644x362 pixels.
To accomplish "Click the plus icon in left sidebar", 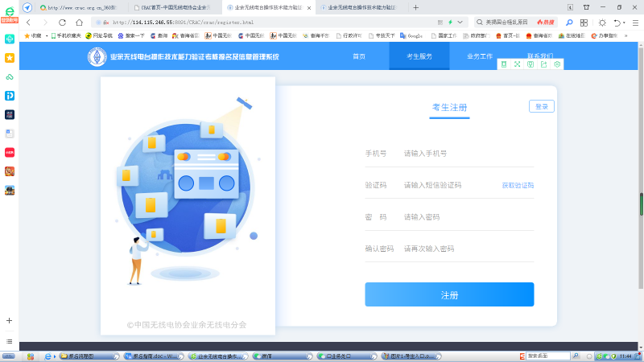I will 10,320.
